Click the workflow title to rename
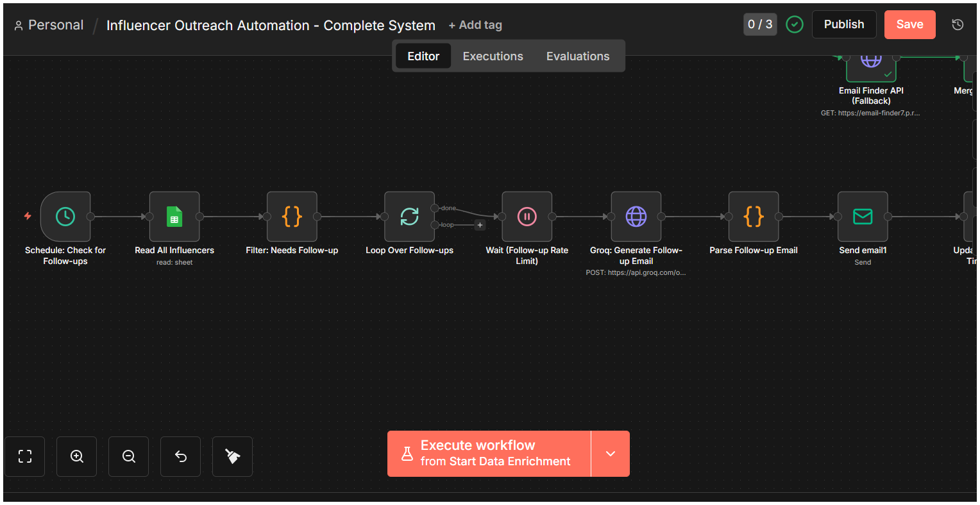980x505 pixels. pyautogui.click(x=271, y=26)
